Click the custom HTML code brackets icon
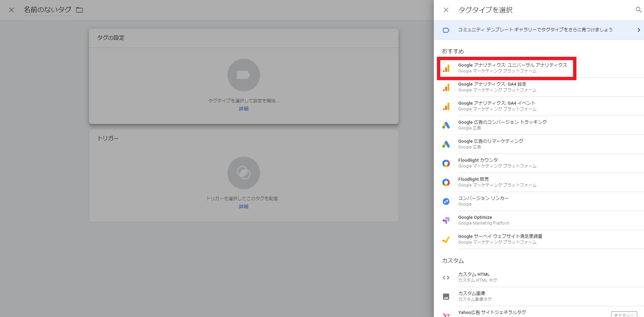The height and width of the screenshot is (317, 644). pos(446,278)
